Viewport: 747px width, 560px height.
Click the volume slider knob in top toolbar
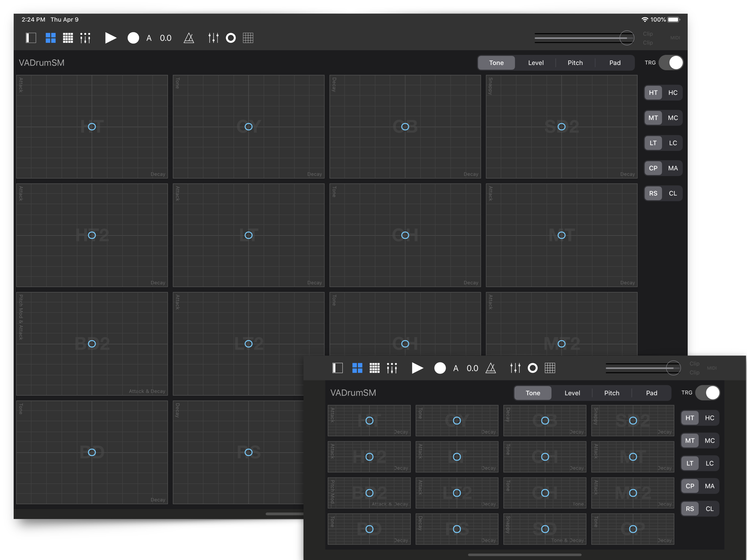tap(627, 38)
